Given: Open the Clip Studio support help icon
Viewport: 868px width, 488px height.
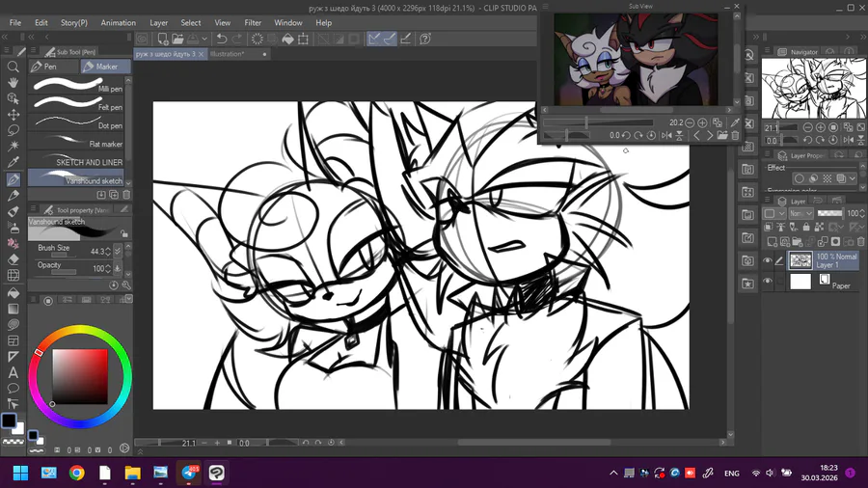Looking at the screenshot, I should click(x=425, y=39).
